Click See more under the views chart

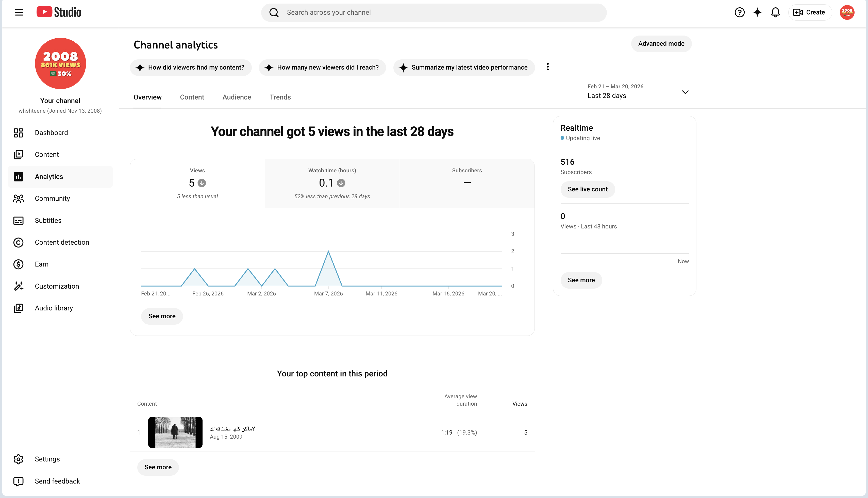(162, 316)
